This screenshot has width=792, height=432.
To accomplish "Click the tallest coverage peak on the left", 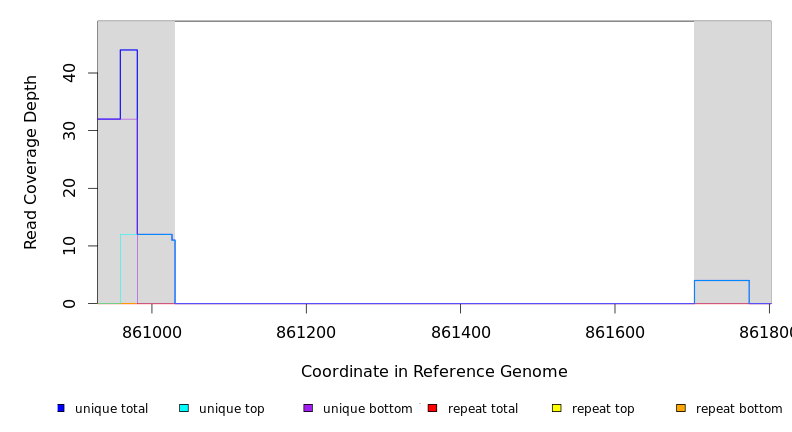I will (x=128, y=51).
